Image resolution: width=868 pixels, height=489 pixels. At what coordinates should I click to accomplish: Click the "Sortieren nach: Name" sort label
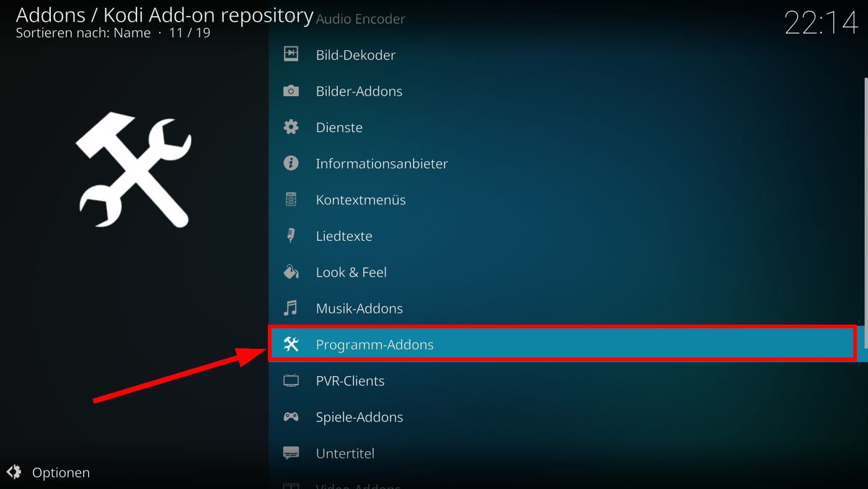pyautogui.click(x=83, y=33)
